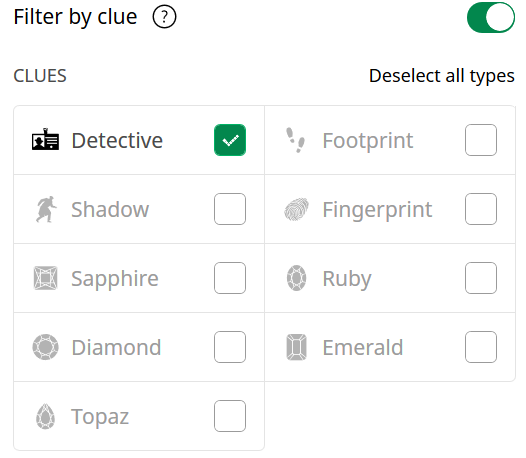Click the Detective badge icon
This screenshot has height=458, width=526.
point(45,139)
